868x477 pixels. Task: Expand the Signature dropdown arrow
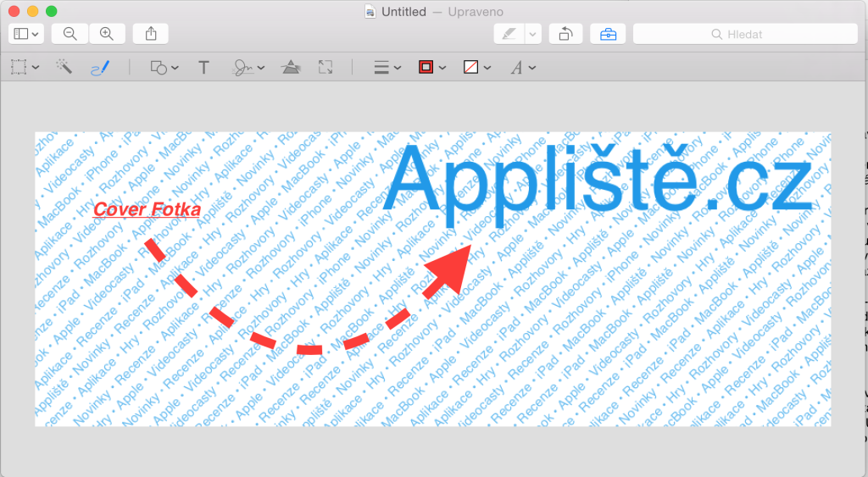261,68
